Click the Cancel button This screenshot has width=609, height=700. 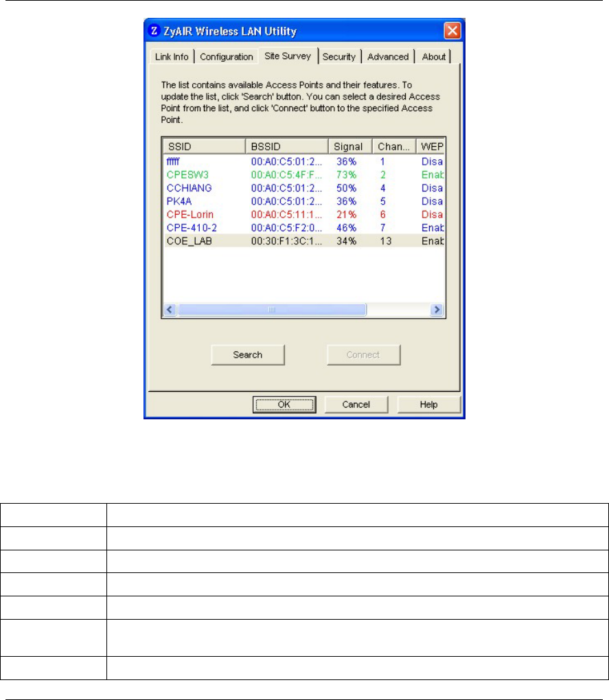tap(356, 404)
